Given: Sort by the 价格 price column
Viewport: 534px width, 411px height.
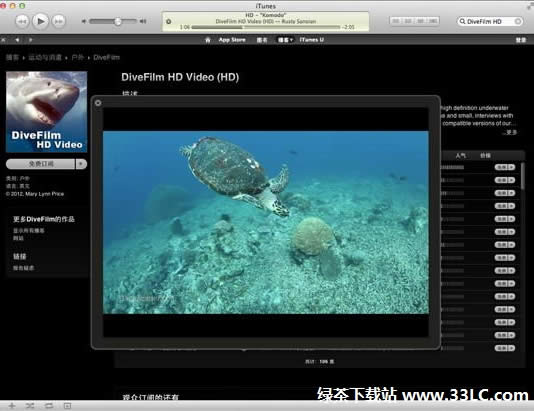Looking at the screenshot, I should pyautogui.click(x=485, y=156).
